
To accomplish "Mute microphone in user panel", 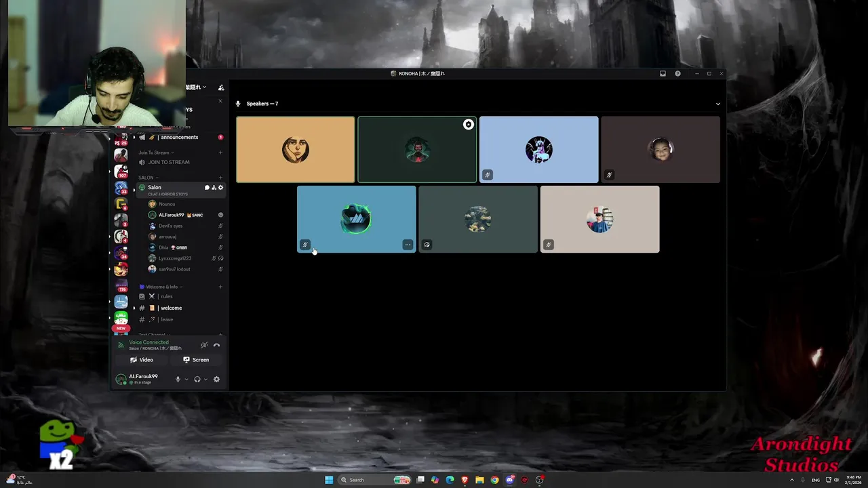I will click(x=178, y=380).
